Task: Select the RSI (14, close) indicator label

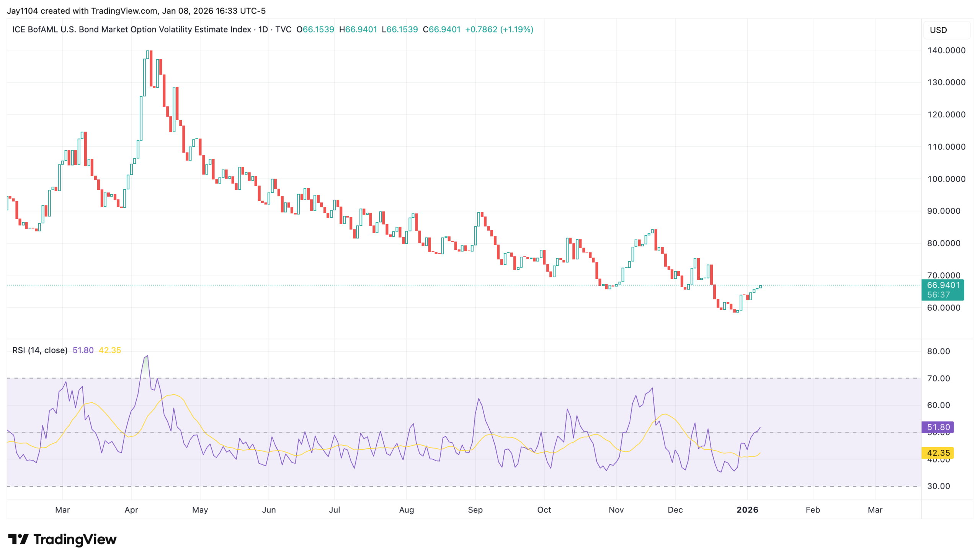Action: coord(40,350)
